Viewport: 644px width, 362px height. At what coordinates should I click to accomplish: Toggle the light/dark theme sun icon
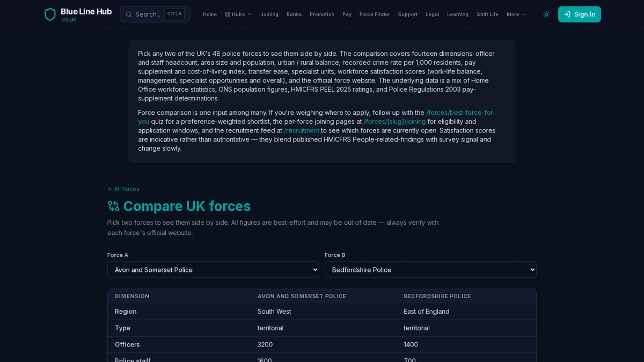(x=546, y=14)
